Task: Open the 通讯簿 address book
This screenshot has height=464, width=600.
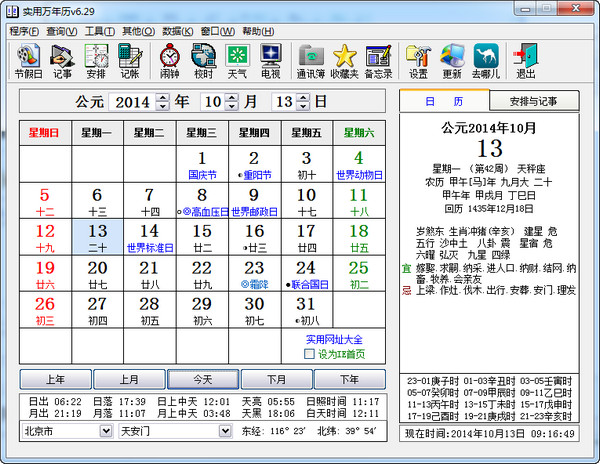Action: [312, 60]
